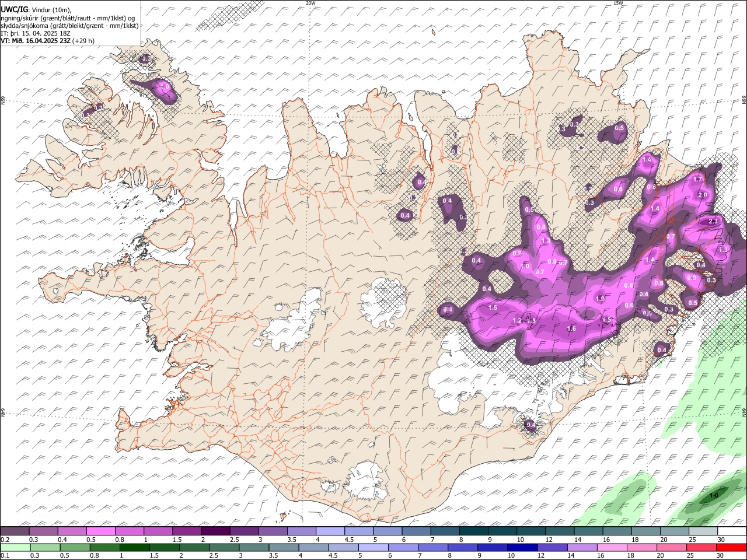The image size is (747, 560).
Task: Select the darkest green 1 swatch in lower legend
Action: click(134, 547)
